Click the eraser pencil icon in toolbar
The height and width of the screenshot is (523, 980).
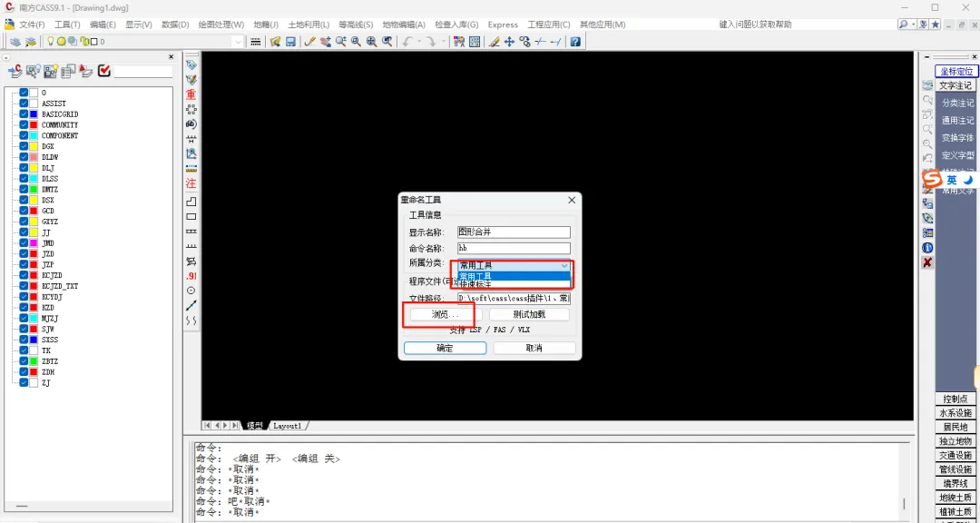click(x=494, y=42)
